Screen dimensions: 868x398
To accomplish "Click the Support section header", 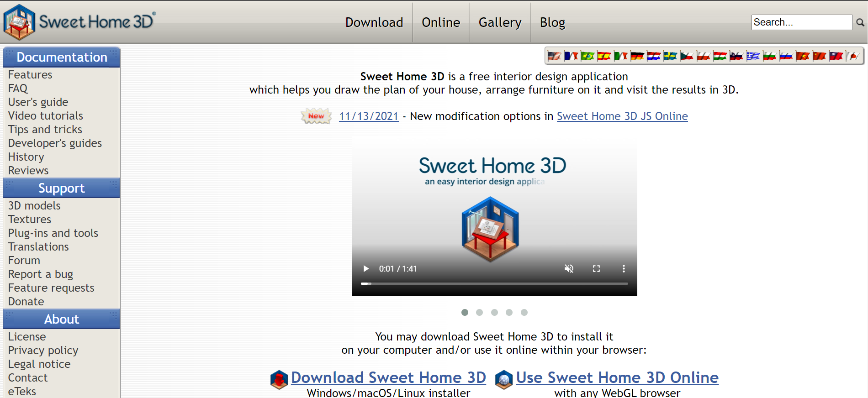I will pyautogui.click(x=62, y=188).
